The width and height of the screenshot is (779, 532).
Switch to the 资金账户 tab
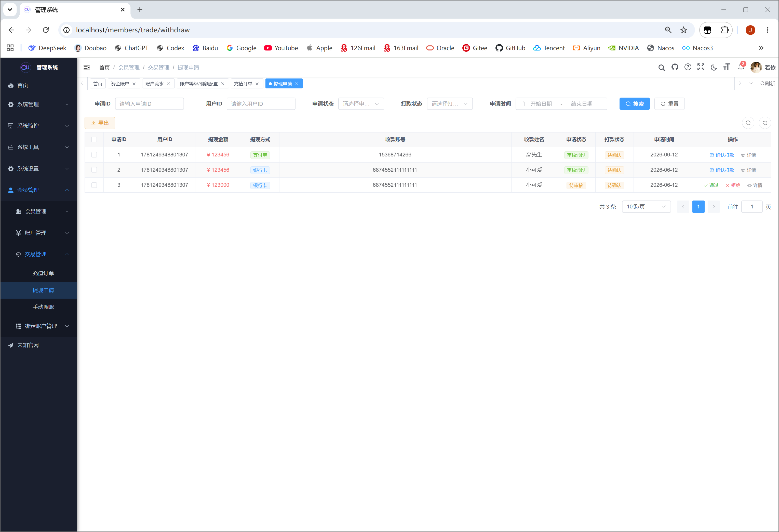[x=120, y=84]
